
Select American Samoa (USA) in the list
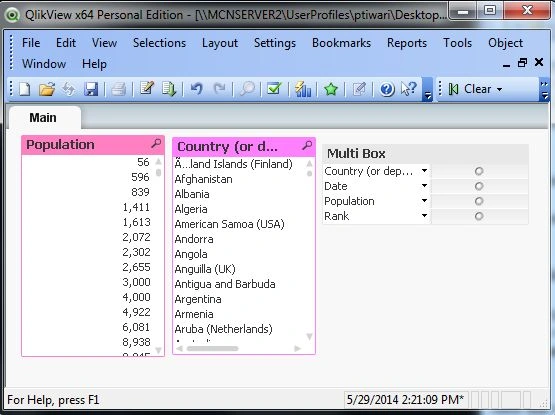(x=229, y=224)
